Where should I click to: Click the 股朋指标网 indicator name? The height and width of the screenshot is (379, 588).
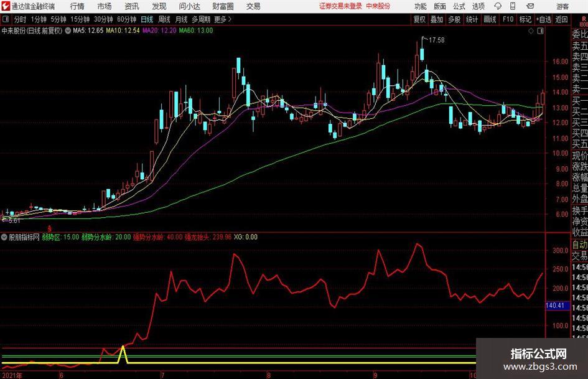pyautogui.click(x=24, y=237)
